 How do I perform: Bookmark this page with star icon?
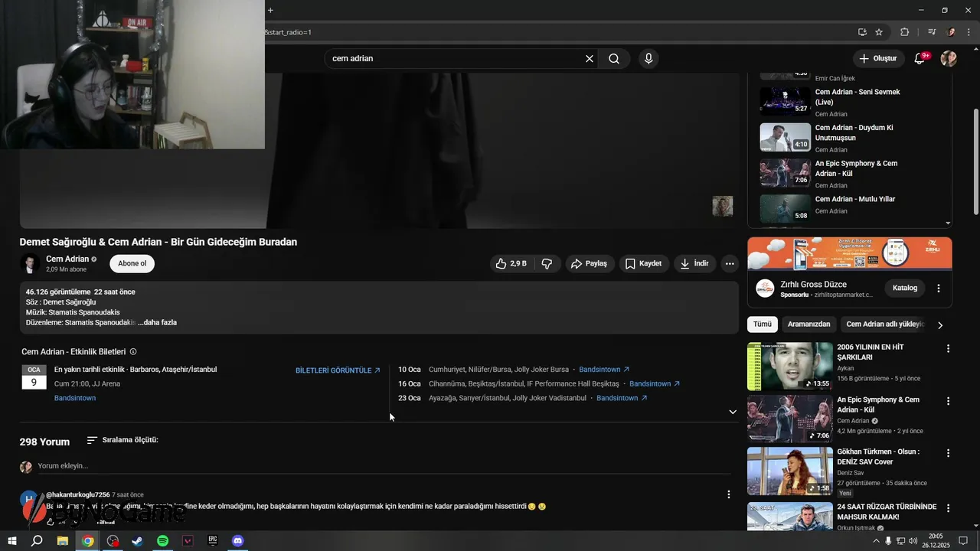pyautogui.click(x=879, y=32)
